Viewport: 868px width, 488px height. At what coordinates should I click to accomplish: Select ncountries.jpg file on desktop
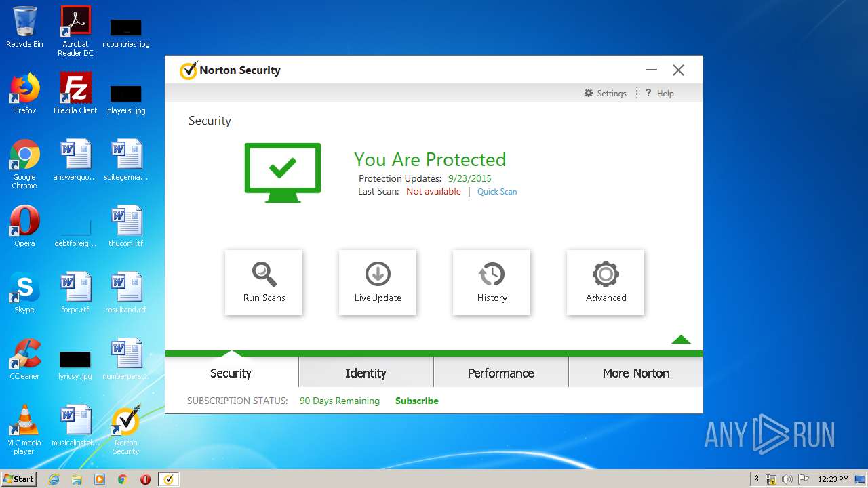125,32
